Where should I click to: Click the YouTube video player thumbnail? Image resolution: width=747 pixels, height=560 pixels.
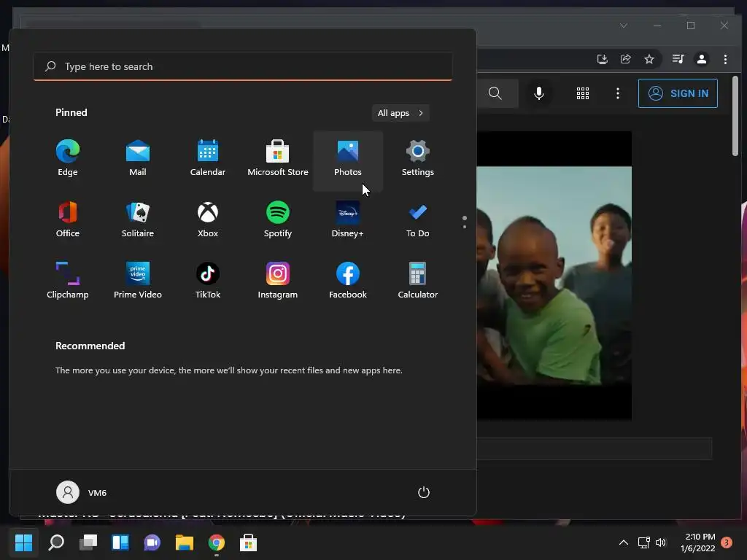coord(554,276)
